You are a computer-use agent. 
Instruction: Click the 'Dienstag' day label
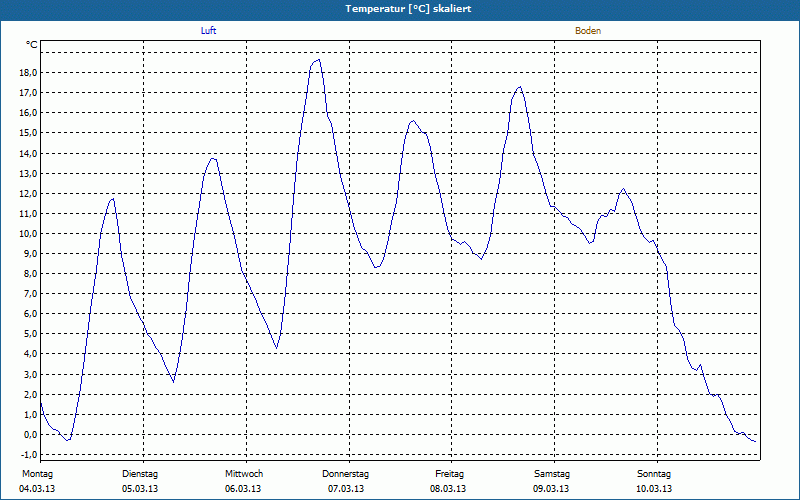point(140,474)
